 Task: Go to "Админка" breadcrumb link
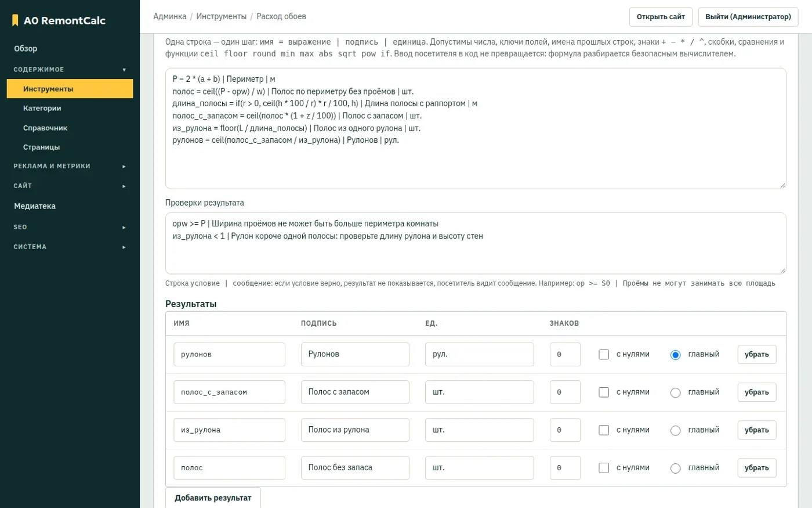(x=170, y=16)
